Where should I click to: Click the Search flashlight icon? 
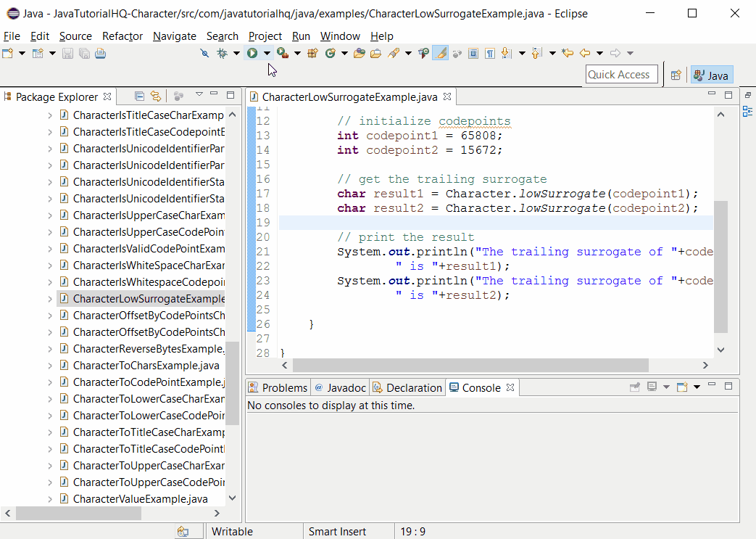(x=394, y=53)
